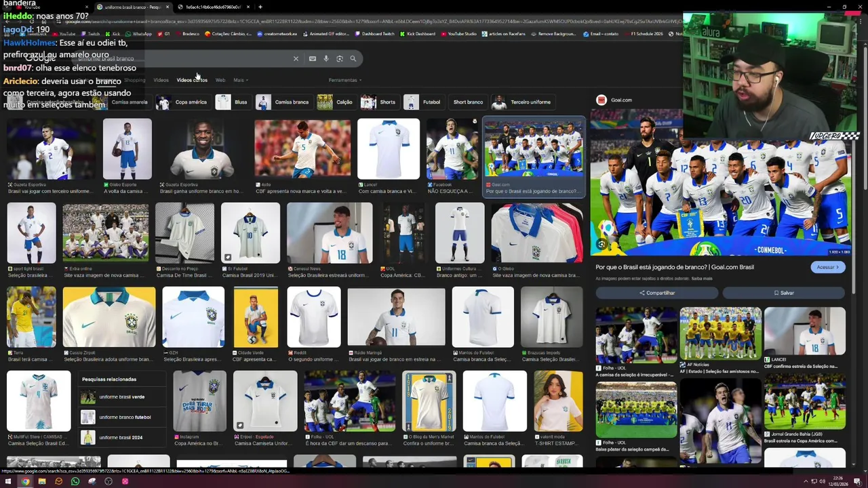The width and height of the screenshot is (868, 488).
Task: Click Compartilhar to share the image
Action: click(x=656, y=293)
